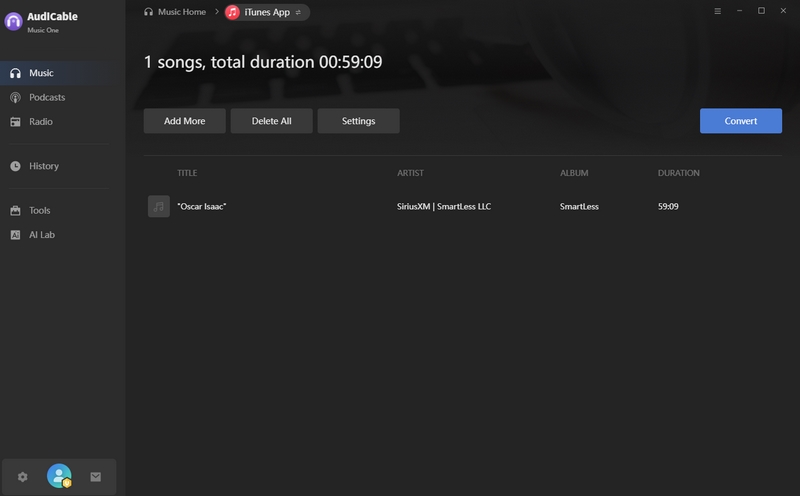Go back to Music Home breadcrumb
Image resolution: width=800 pixels, height=496 pixels.
[182, 12]
